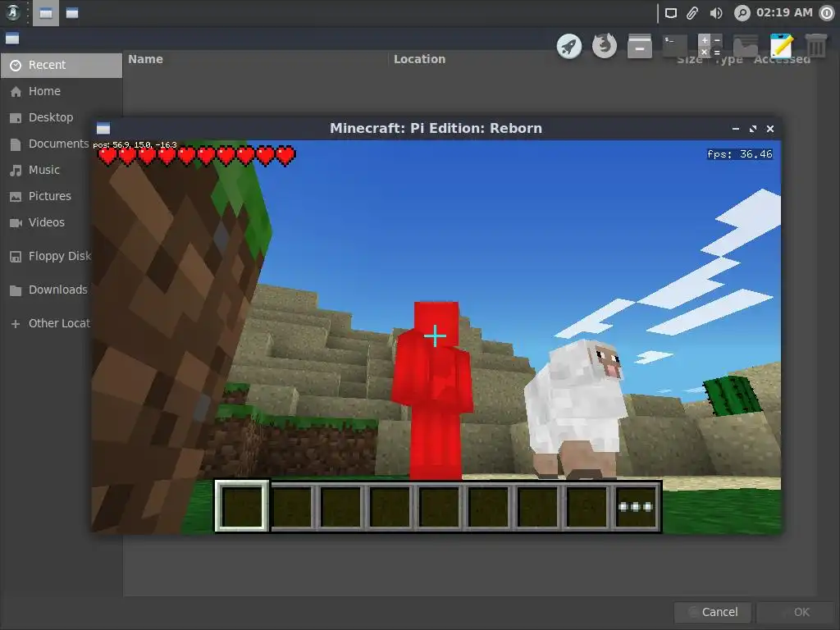Close the Minecraft Pi Edition window
Viewport: 840px width, 630px height.
(769, 129)
